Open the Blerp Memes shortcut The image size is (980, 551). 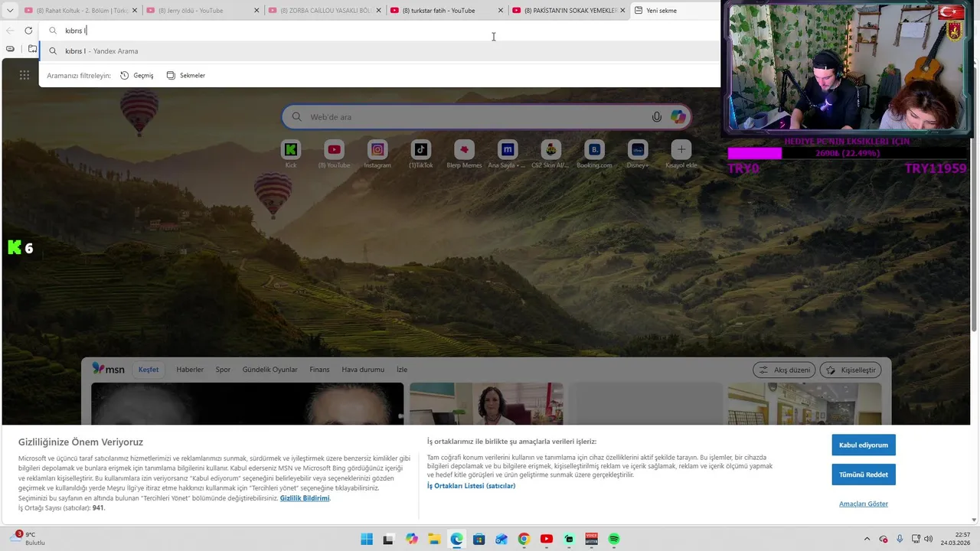click(464, 154)
